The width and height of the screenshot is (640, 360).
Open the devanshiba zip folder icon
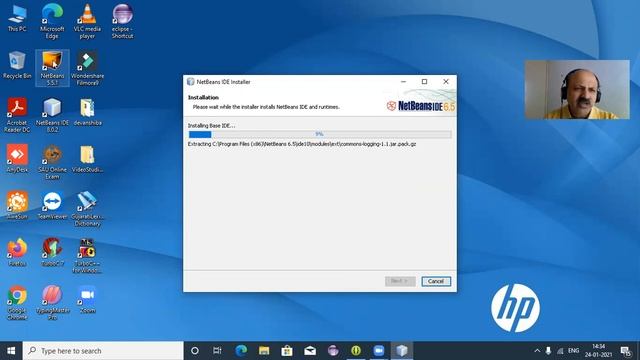coord(87,112)
